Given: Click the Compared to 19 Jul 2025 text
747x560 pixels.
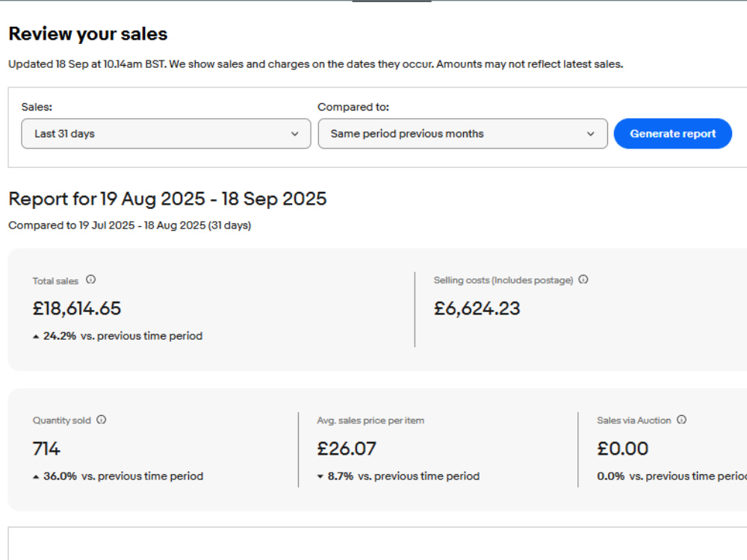Looking at the screenshot, I should (129, 225).
